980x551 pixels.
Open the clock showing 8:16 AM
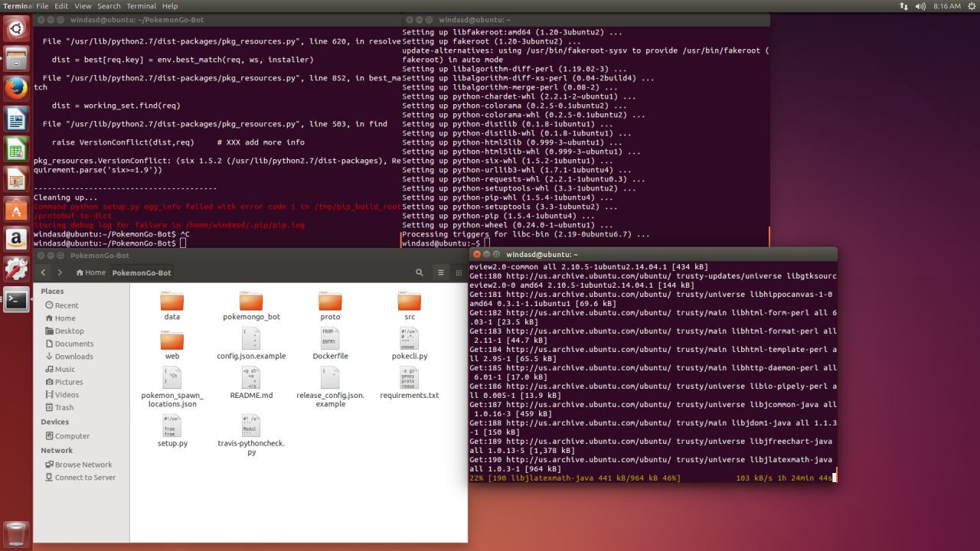947,6
